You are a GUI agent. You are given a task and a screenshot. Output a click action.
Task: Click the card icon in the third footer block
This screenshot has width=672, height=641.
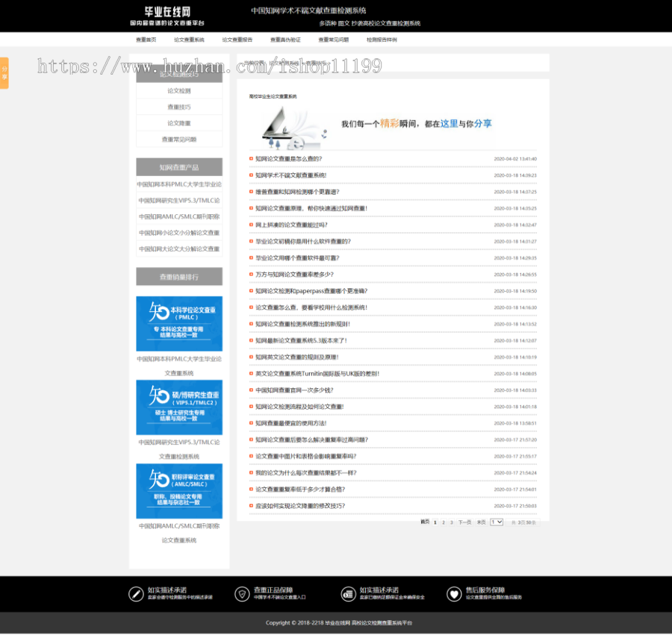click(348, 594)
